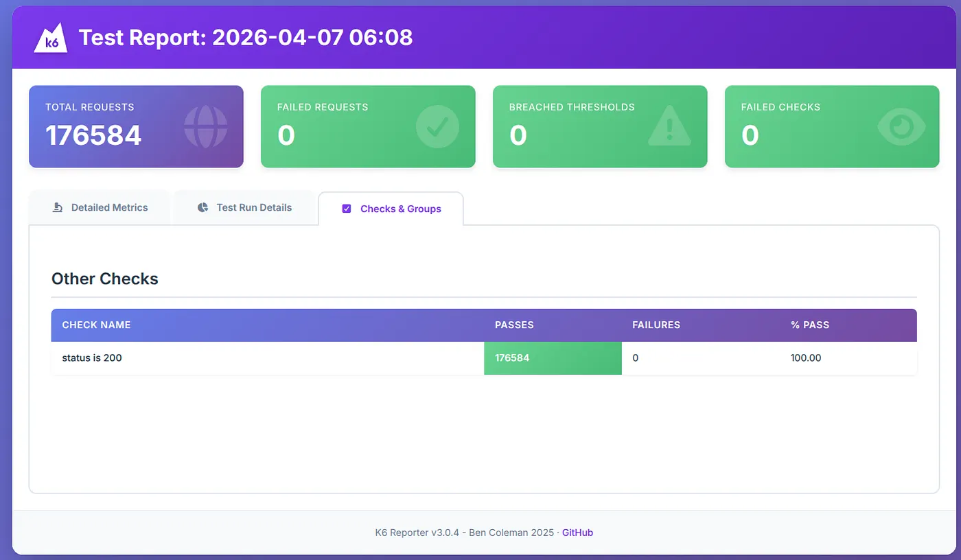Viewport: 961px width, 560px height.
Task: Click the Test Report title text
Action: [246, 37]
